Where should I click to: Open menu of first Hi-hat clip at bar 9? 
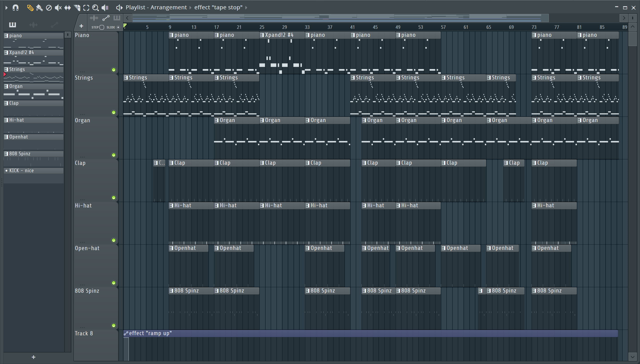click(171, 206)
